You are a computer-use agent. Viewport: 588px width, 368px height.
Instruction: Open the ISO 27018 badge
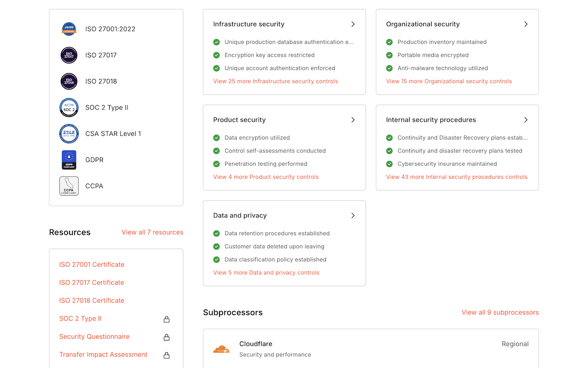pos(69,81)
